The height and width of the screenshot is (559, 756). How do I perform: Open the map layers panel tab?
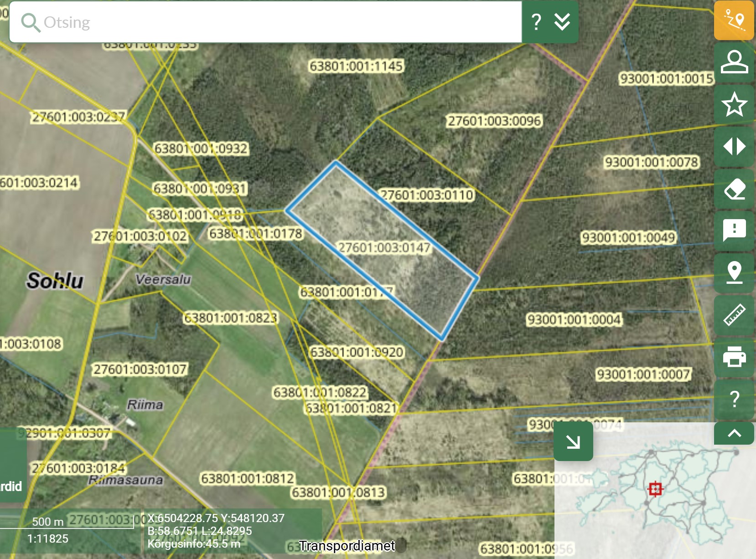coord(12,486)
